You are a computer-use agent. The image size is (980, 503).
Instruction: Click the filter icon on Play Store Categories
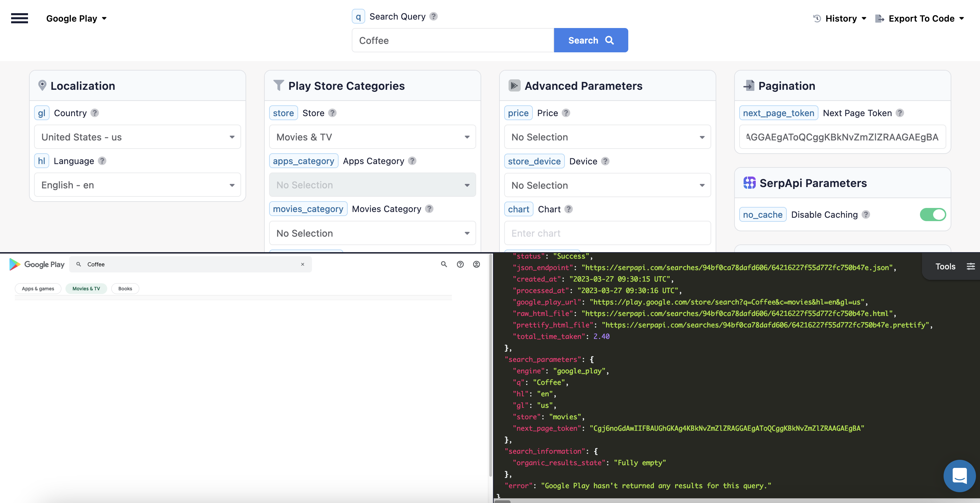click(279, 85)
